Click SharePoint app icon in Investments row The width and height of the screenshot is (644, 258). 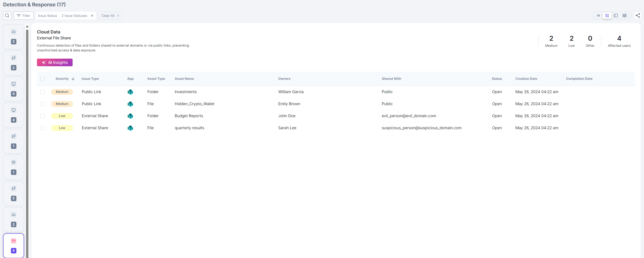[x=130, y=92]
